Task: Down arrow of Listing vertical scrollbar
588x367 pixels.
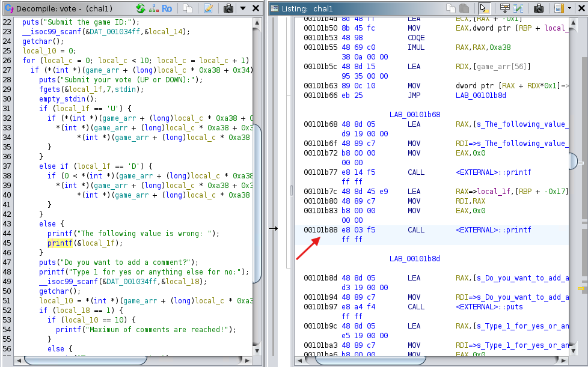Action: (573, 351)
